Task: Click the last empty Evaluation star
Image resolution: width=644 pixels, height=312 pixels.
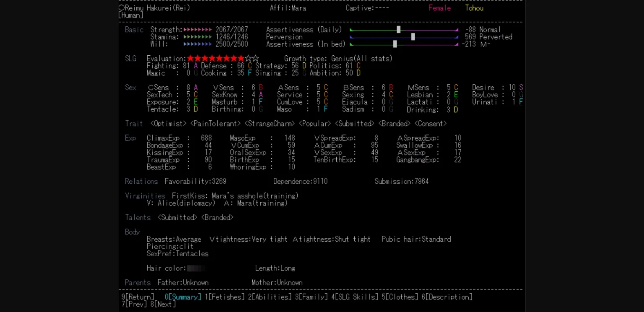Action: coord(255,59)
